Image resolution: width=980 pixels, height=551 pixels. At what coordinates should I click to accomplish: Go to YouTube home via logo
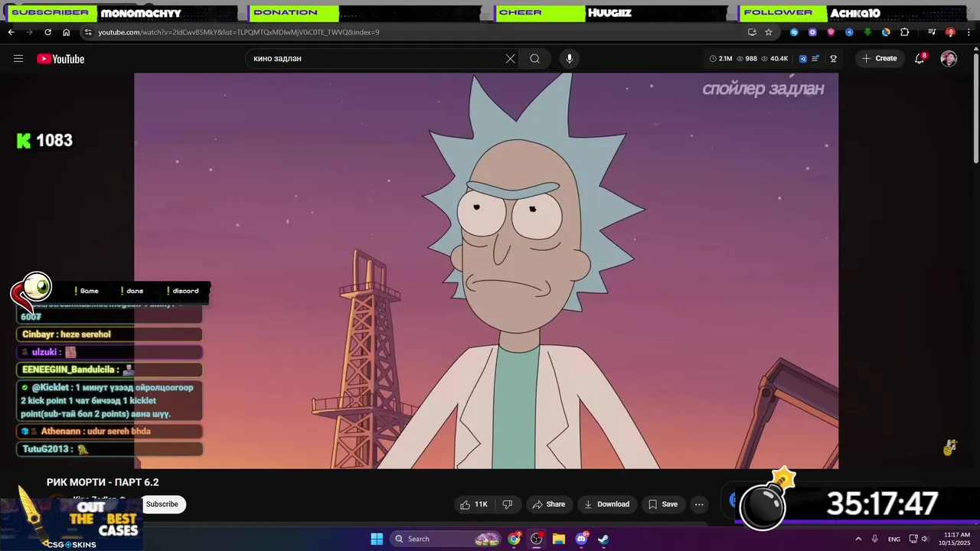coord(60,59)
